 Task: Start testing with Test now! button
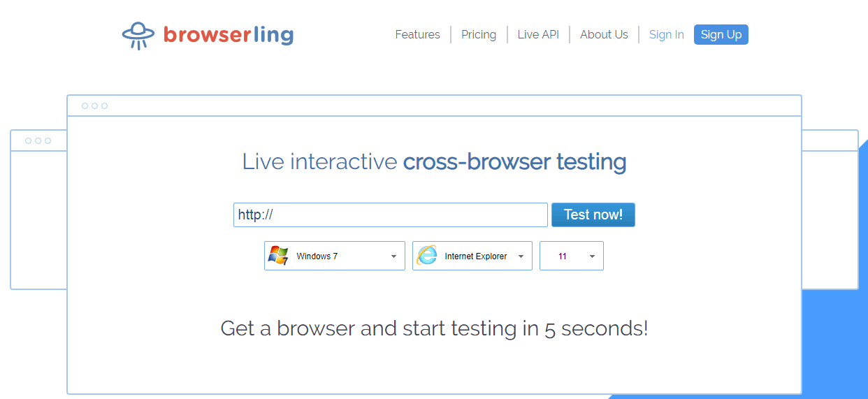pos(593,215)
